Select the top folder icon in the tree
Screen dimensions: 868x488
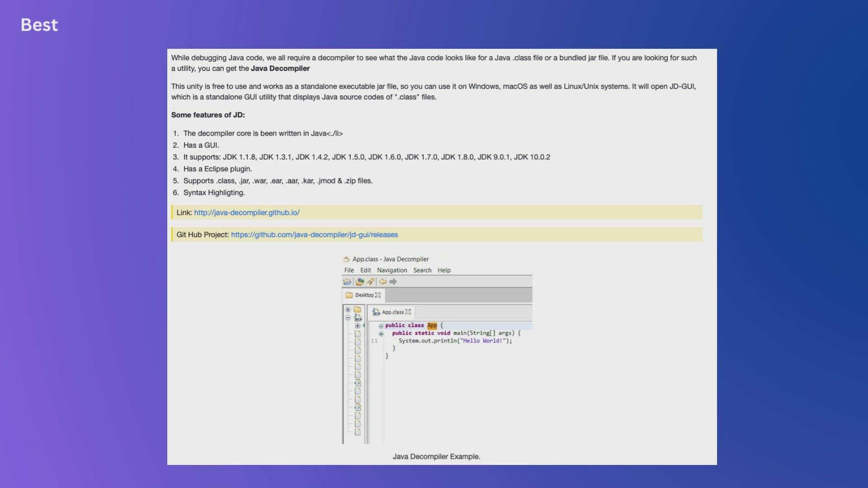pos(357,310)
